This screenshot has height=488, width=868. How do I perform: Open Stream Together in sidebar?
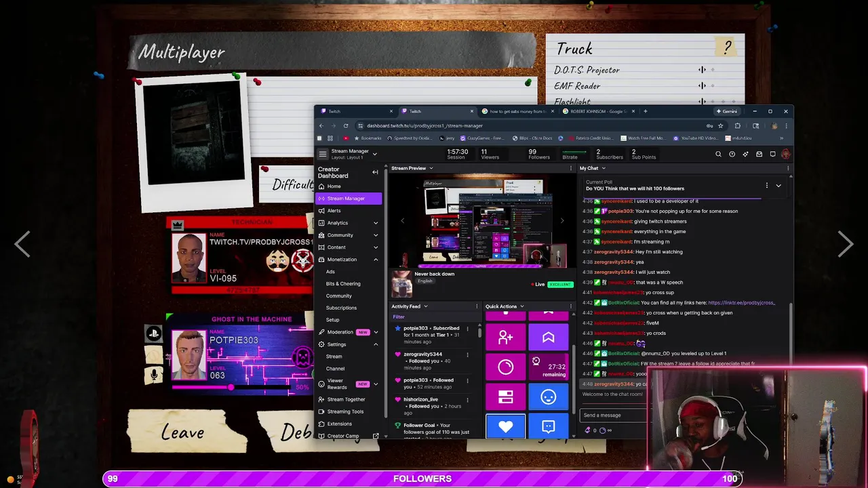pyautogui.click(x=348, y=399)
